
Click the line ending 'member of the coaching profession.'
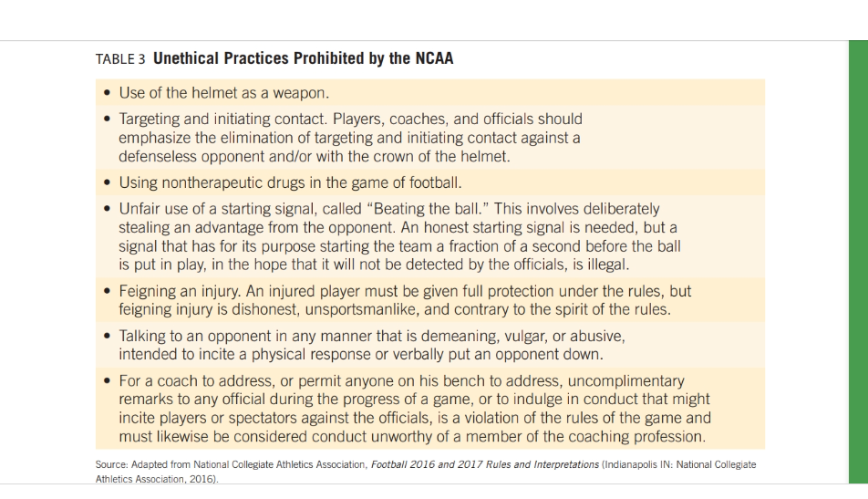coord(412,436)
